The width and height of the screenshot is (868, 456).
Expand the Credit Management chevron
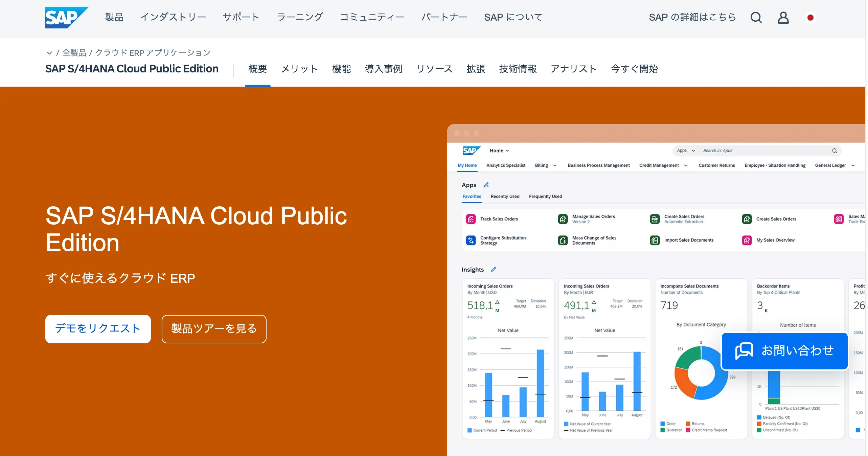tap(686, 165)
